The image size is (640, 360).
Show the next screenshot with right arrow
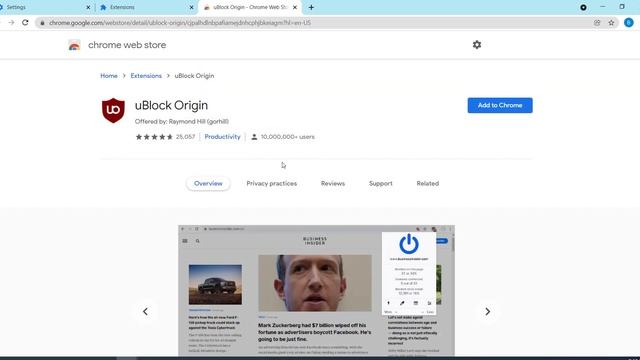pos(487,311)
